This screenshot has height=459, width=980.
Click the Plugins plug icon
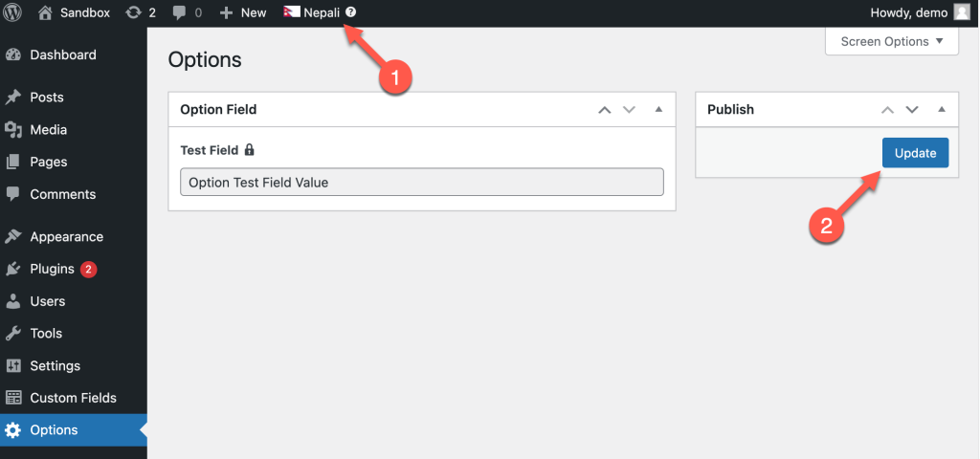(13, 269)
